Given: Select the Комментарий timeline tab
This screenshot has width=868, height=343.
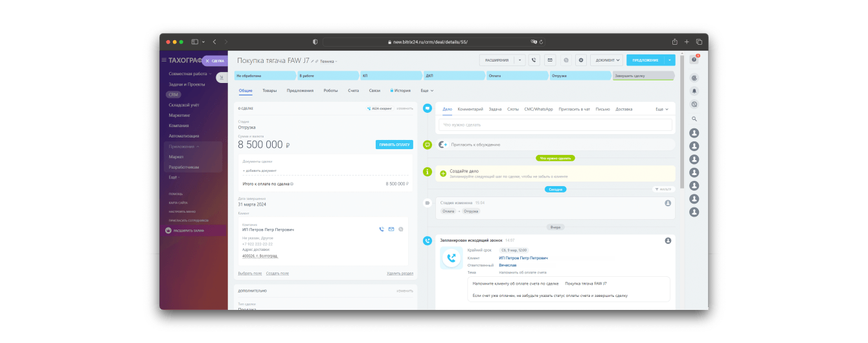Looking at the screenshot, I should [470, 109].
